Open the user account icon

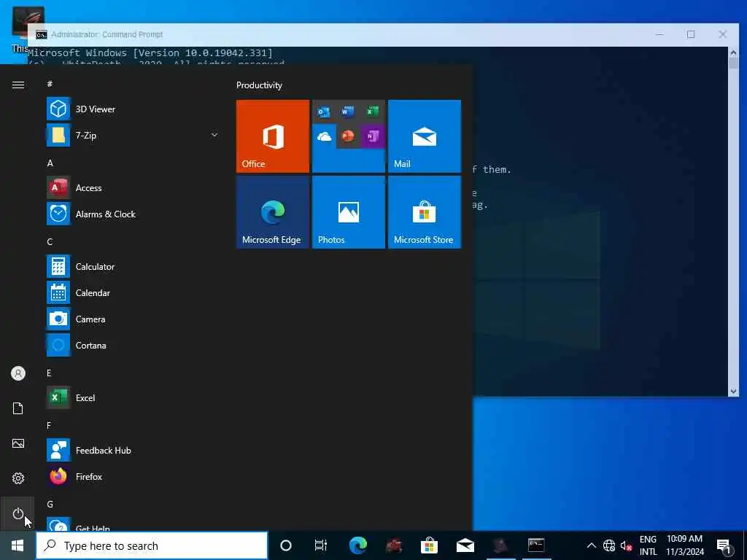(18, 373)
